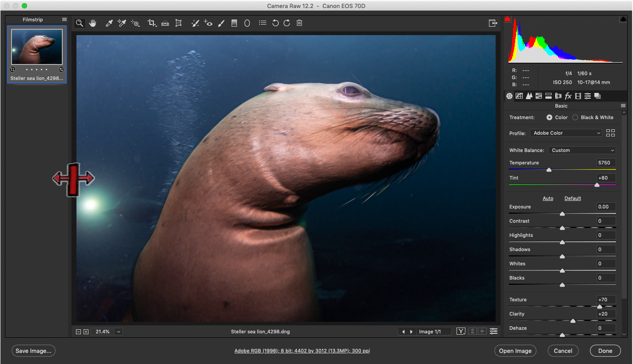
Task: Keep Color treatment selected
Action: point(549,117)
